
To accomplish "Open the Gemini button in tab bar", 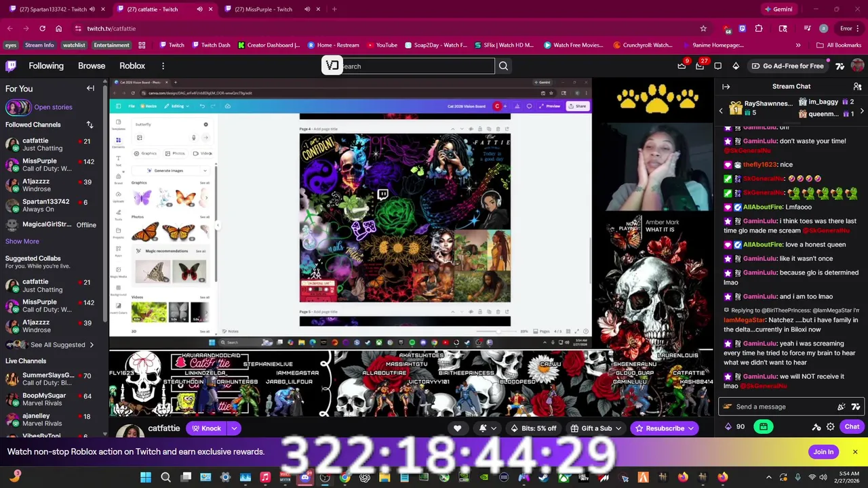I will coord(778,9).
